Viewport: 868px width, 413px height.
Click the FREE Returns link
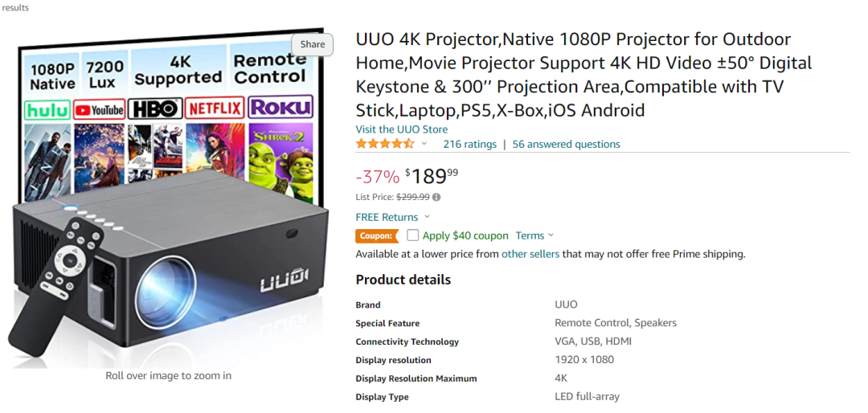(x=387, y=217)
